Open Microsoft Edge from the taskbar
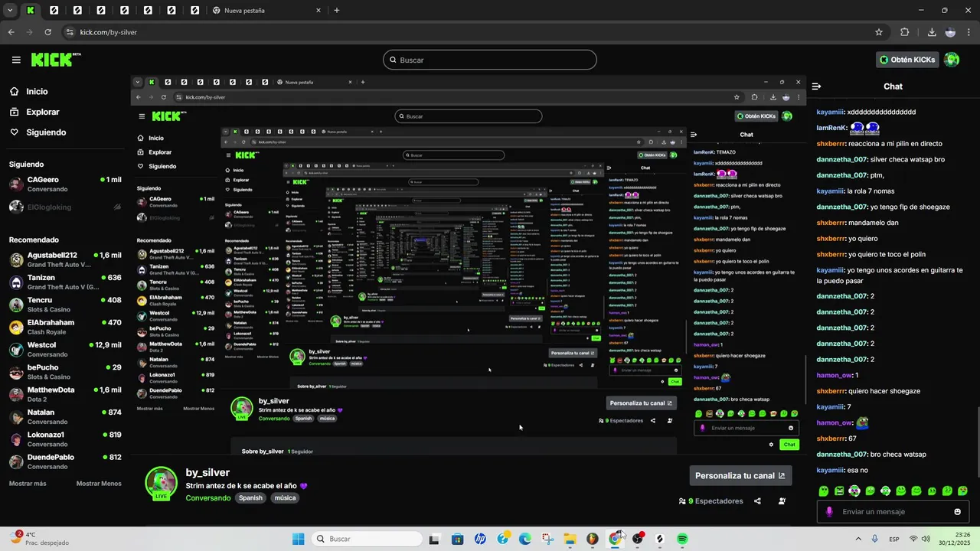The width and height of the screenshot is (980, 551). click(x=525, y=539)
